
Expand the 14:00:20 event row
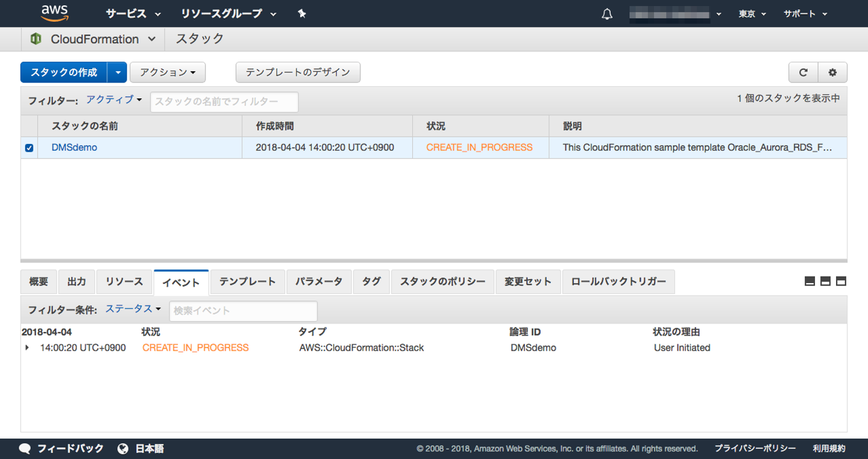pos(27,348)
